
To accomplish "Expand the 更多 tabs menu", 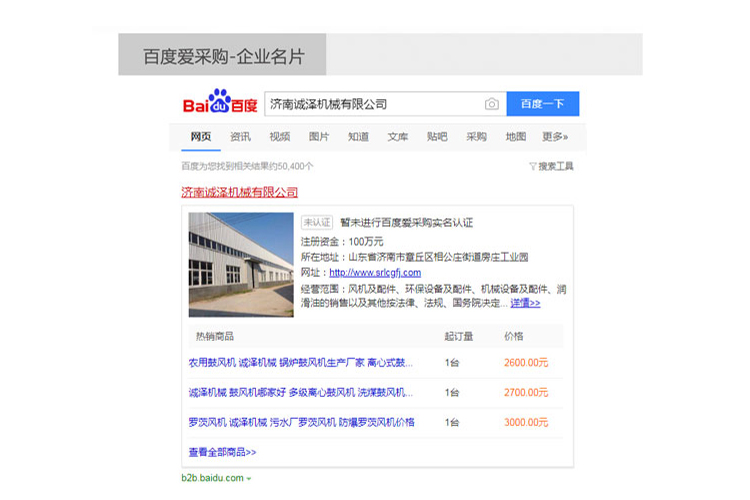I will (555, 137).
